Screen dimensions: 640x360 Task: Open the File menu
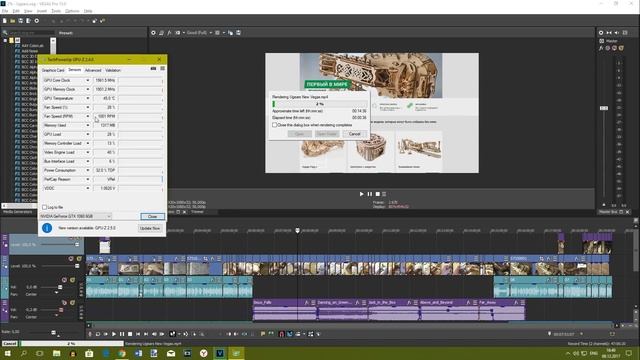[x=5, y=11]
